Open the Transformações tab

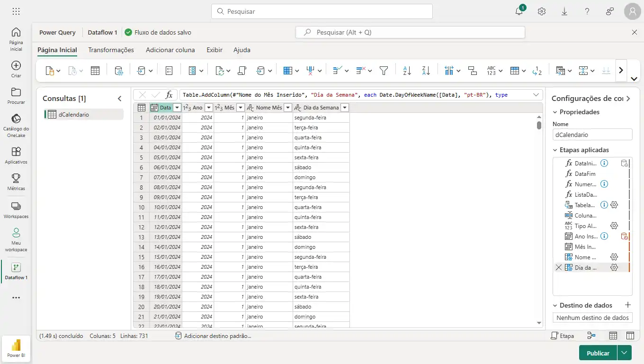111,50
